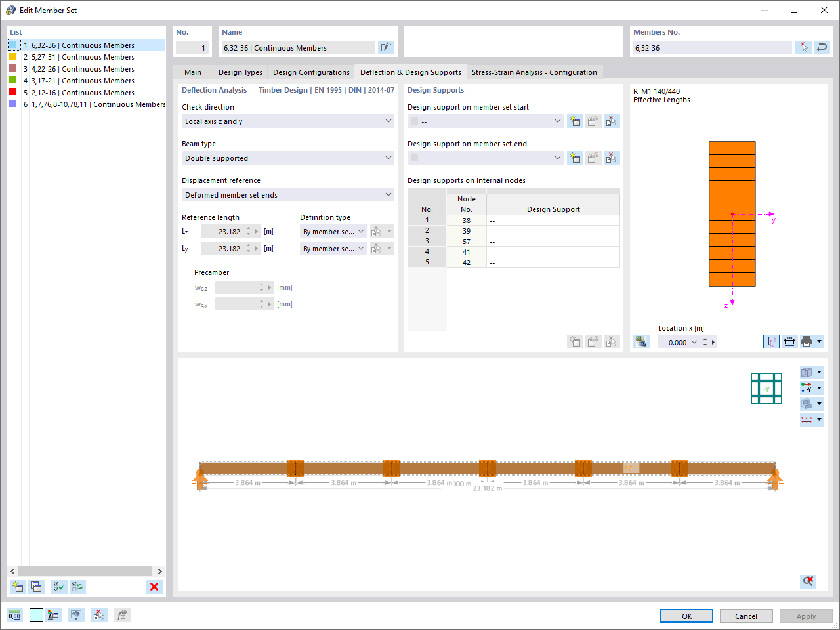This screenshot has height=630, width=840.
Task: Remove design support on member set end
Action: pos(612,157)
